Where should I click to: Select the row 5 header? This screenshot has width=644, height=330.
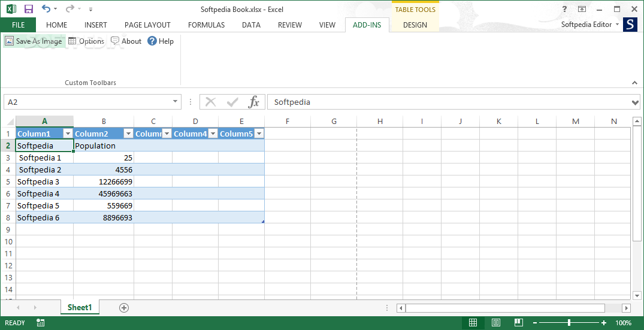[x=8, y=181]
